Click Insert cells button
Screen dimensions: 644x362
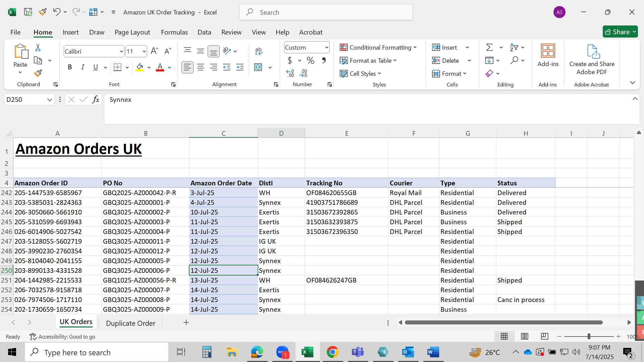coord(445,47)
